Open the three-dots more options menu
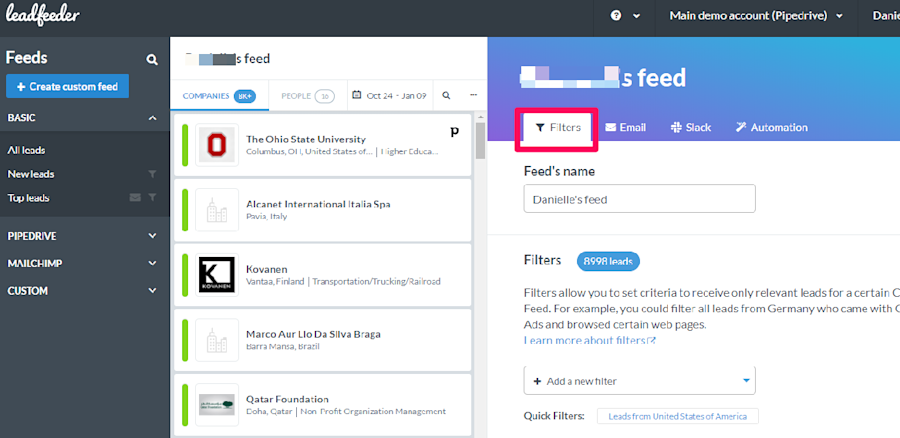The width and height of the screenshot is (900, 438). point(474,96)
